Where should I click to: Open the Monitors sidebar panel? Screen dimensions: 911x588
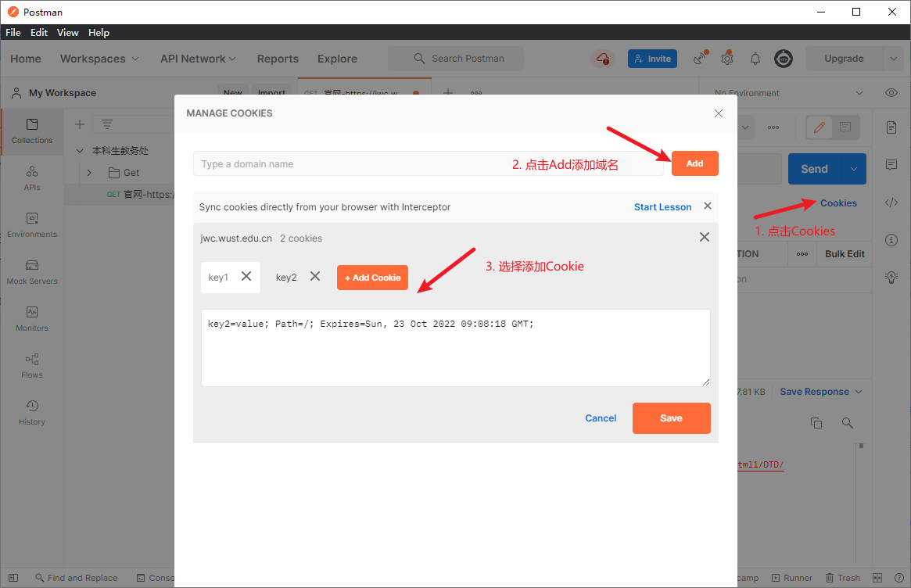(32, 320)
